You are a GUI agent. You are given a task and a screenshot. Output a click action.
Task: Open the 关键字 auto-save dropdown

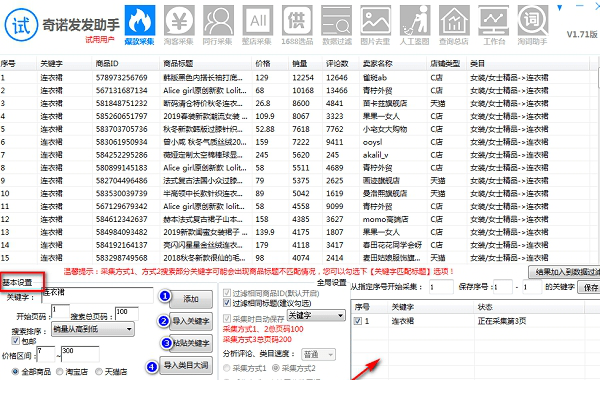pos(316,316)
